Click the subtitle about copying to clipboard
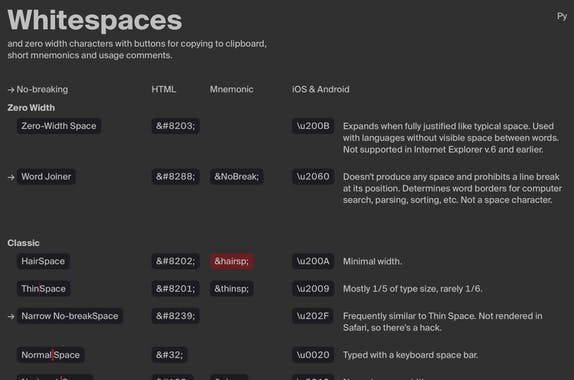 pyautogui.click(x=137, y=49)
